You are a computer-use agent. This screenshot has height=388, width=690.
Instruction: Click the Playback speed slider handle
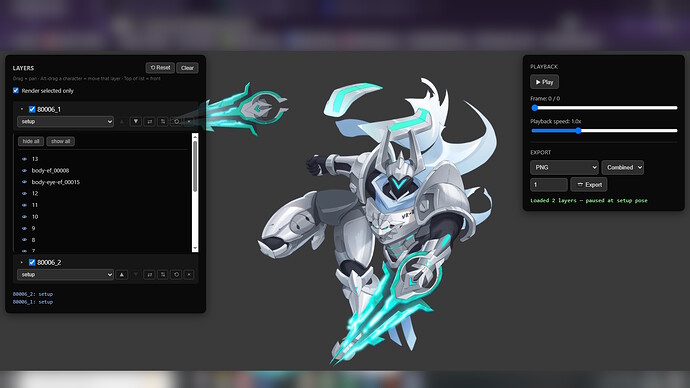579,130
